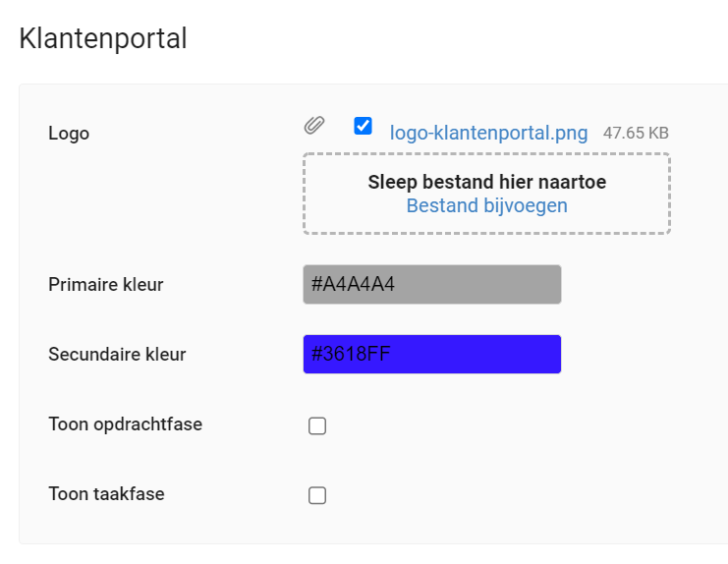Click the Klantenportal page heading
This screenshot has height=564, width=728.
click(103, 38)
